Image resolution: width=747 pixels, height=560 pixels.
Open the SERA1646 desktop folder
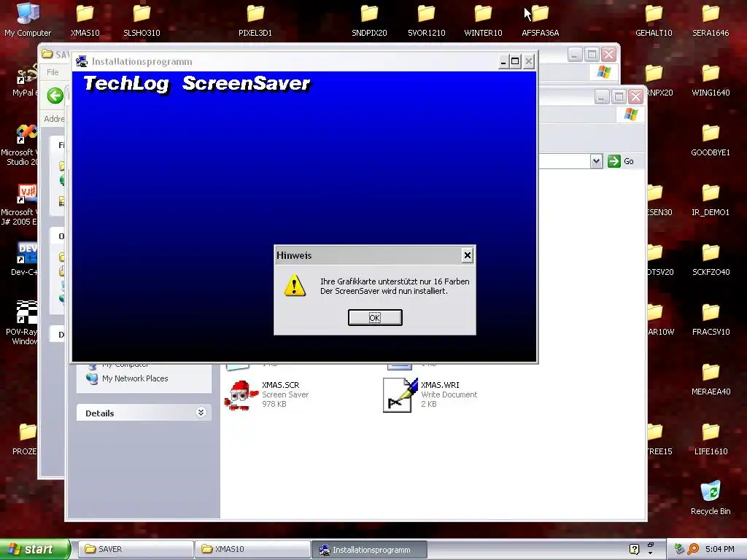(711, 20)
